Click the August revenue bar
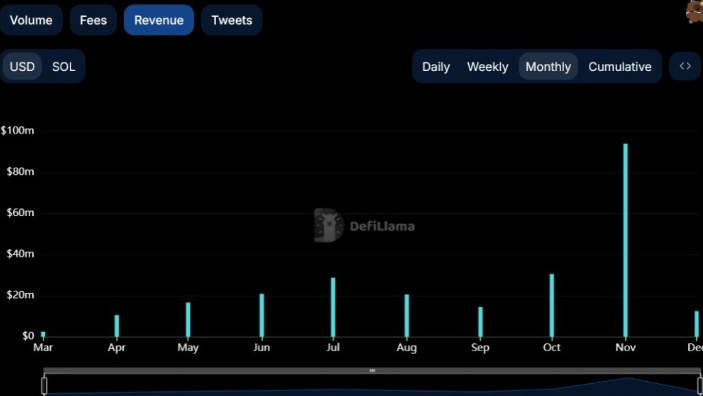The width and height of the screenshot is (703, 396). tap(407, 316)
